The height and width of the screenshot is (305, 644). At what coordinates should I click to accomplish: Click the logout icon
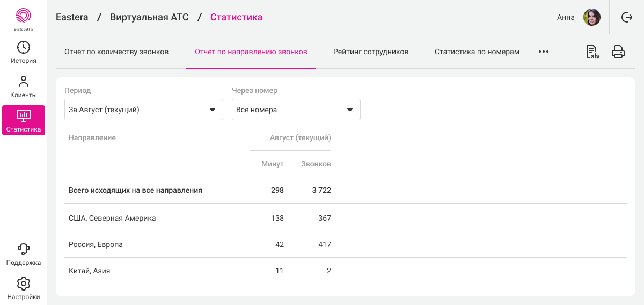tap(627, 17)
